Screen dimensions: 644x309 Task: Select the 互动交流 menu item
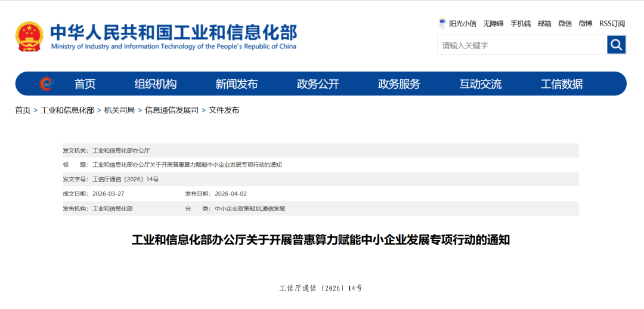pyautogui.click(x=481, y=84)
